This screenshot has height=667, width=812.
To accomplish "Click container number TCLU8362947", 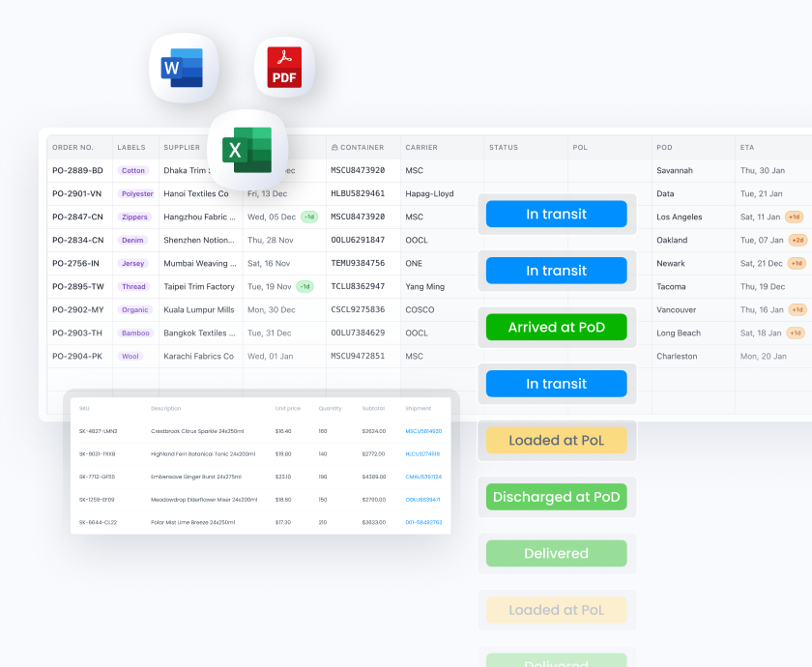I will coord(358,286).
